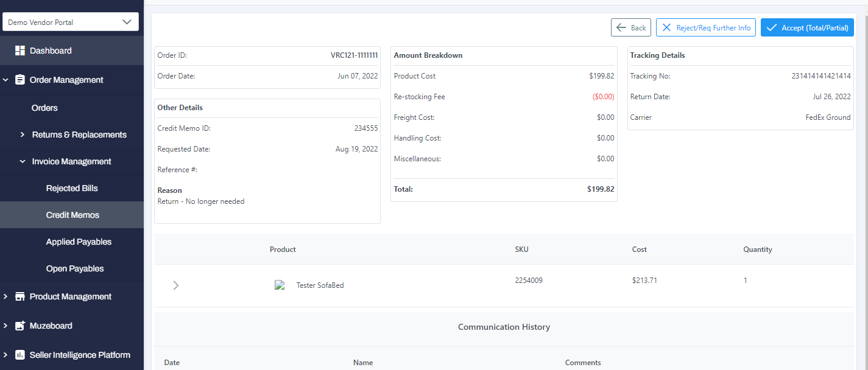Click the Muzeboard image icon
The height and width of the screenshot is (370, 868).
click(20, 326)
